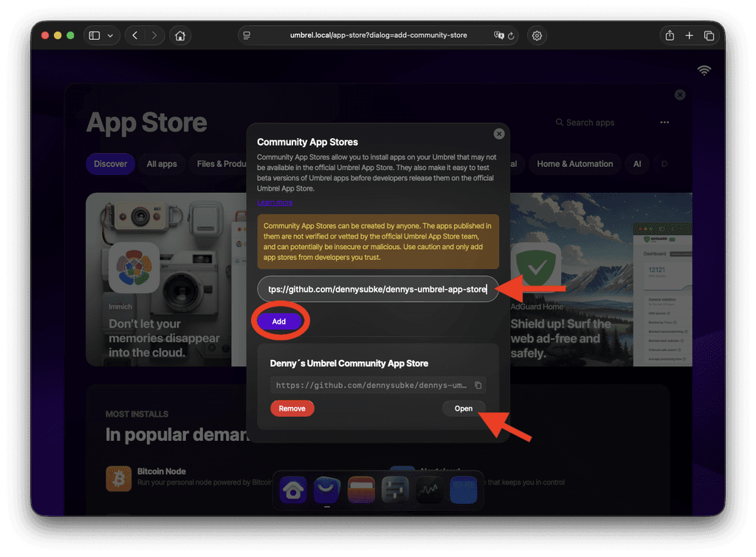Open the Learn more link

[x=274, y=202]
